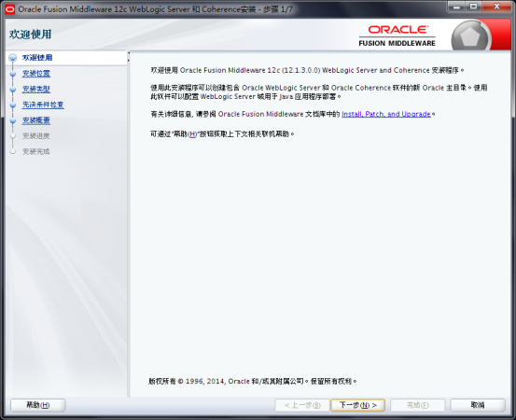Click the 安装进度 step label
Viewport: 516px width, 420px height.
click(36, 135)
